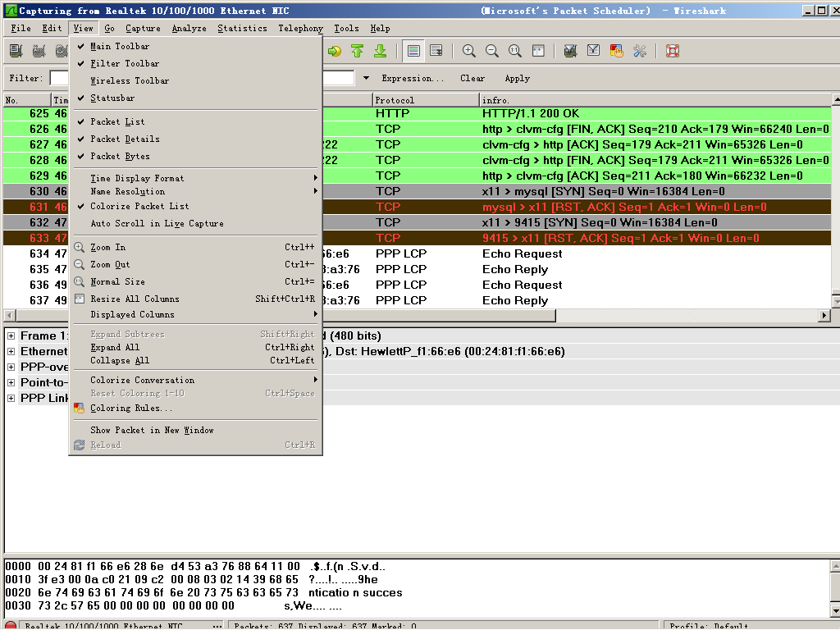Screen dimensions: 840x630
Task: Open capture filters toolbar icon
Action: 571,51
